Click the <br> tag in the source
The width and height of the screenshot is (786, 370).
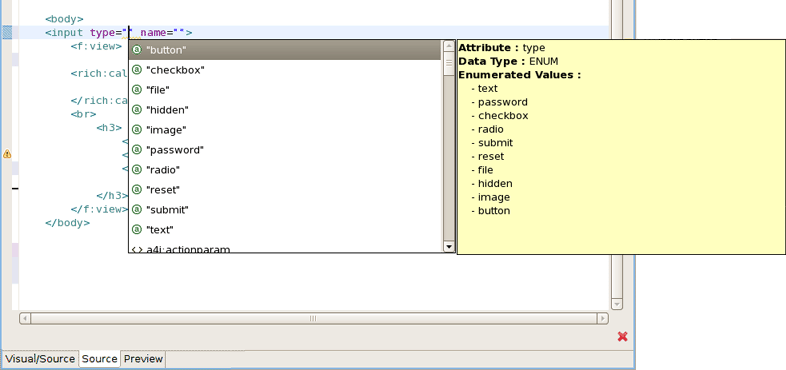83,114
